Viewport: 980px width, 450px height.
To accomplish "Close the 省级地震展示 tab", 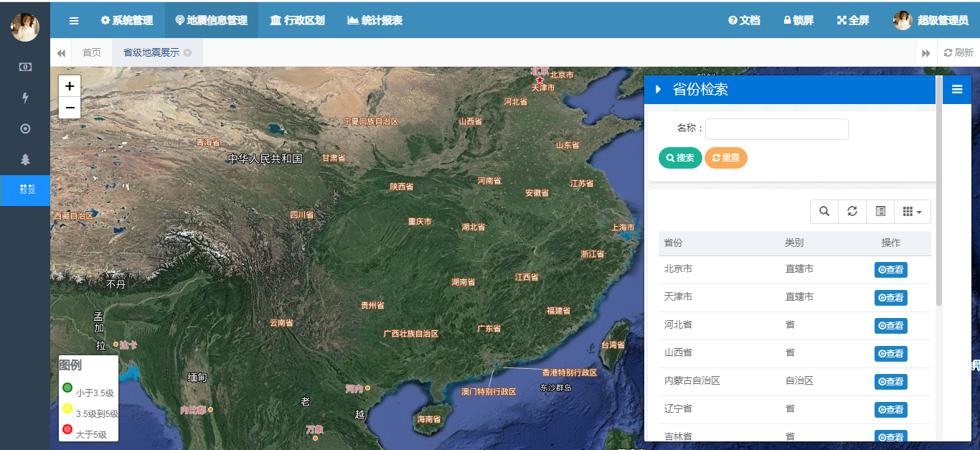I will 188,52.
